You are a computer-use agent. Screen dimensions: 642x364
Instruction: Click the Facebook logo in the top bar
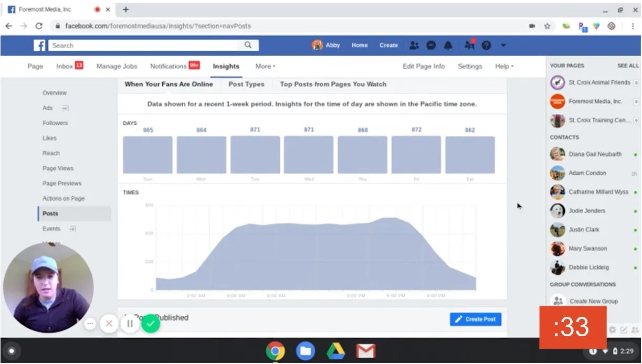(39, 45)
